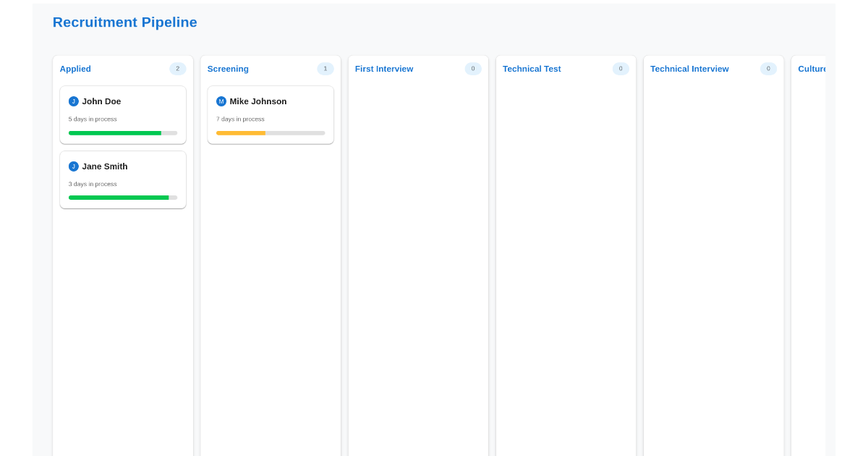Screen dimensions: 868x456
Task: Click Jane Smith's avatar icon
Action: coord(73,166)
